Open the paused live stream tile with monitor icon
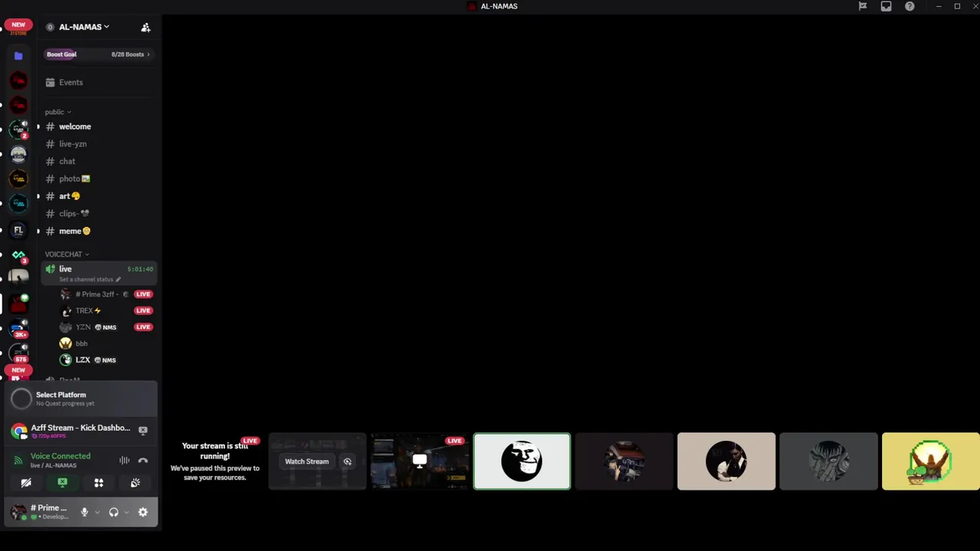The width and height of the screenshot is (980, 551). click(x=420, y=461)
